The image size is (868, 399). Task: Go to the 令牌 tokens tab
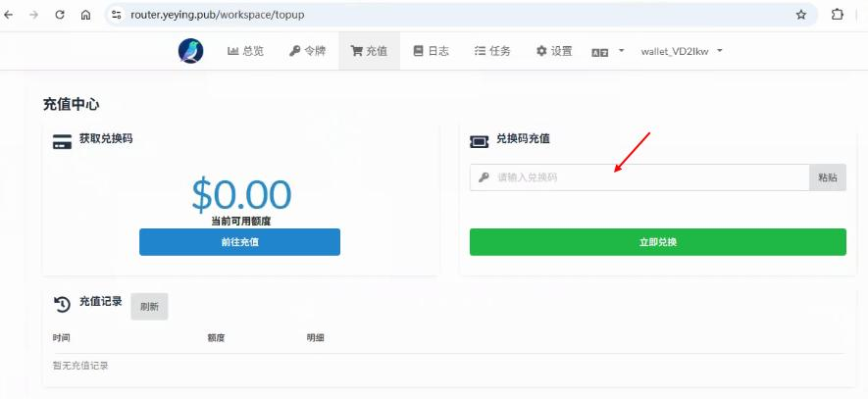(307, 51)
